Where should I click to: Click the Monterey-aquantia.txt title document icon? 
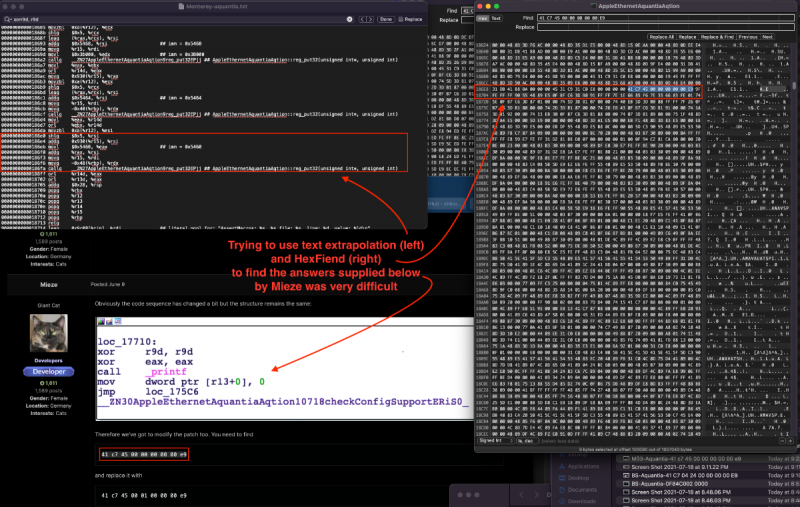click(x=181, y=7)
